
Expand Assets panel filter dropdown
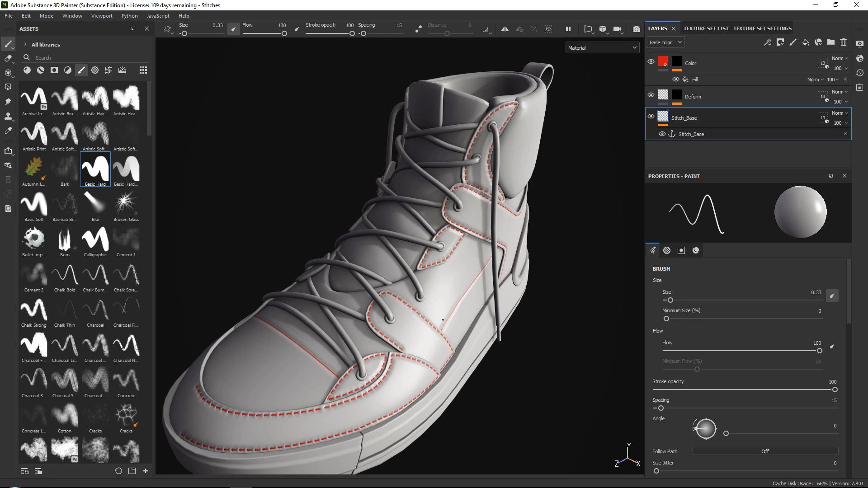[x=25, y=44]
